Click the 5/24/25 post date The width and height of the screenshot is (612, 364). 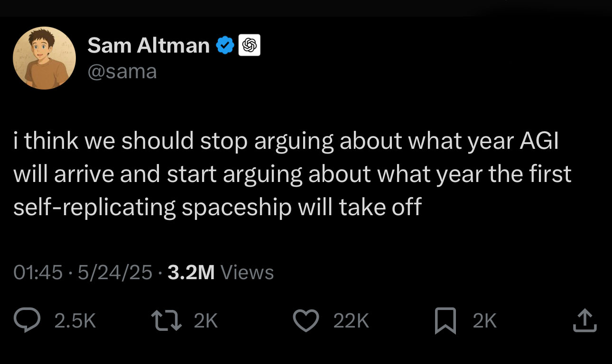[115, 273]
